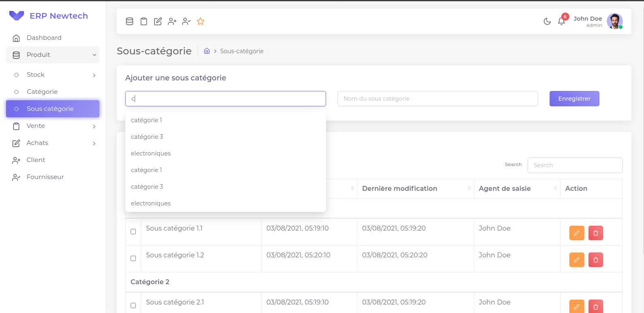
Task: Click the home icon in the breadcrumb
Action: (x=207, y=51)
